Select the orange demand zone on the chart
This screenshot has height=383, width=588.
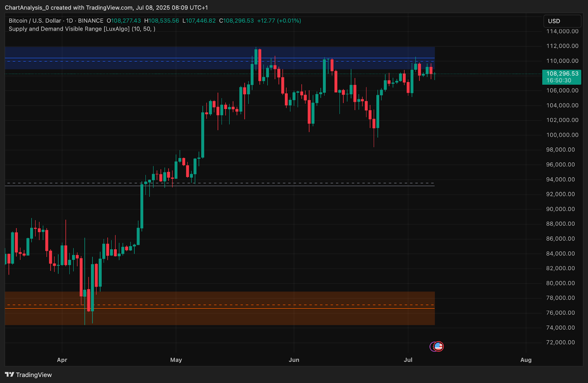(220, 308)
